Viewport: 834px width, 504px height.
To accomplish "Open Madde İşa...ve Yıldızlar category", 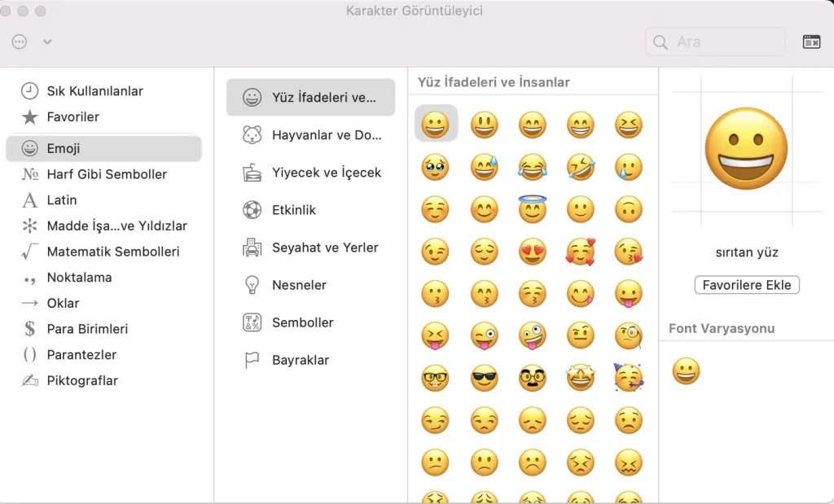I will coord(103,226).
